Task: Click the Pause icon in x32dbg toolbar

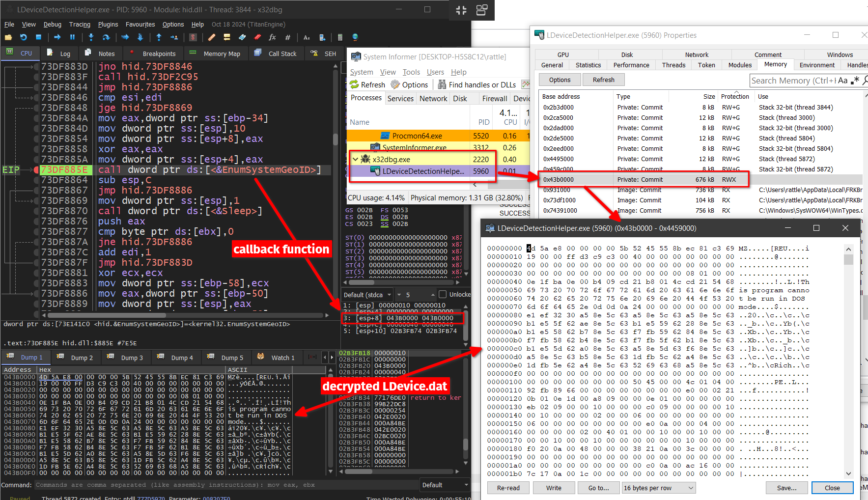Action: tap(72, 37)
